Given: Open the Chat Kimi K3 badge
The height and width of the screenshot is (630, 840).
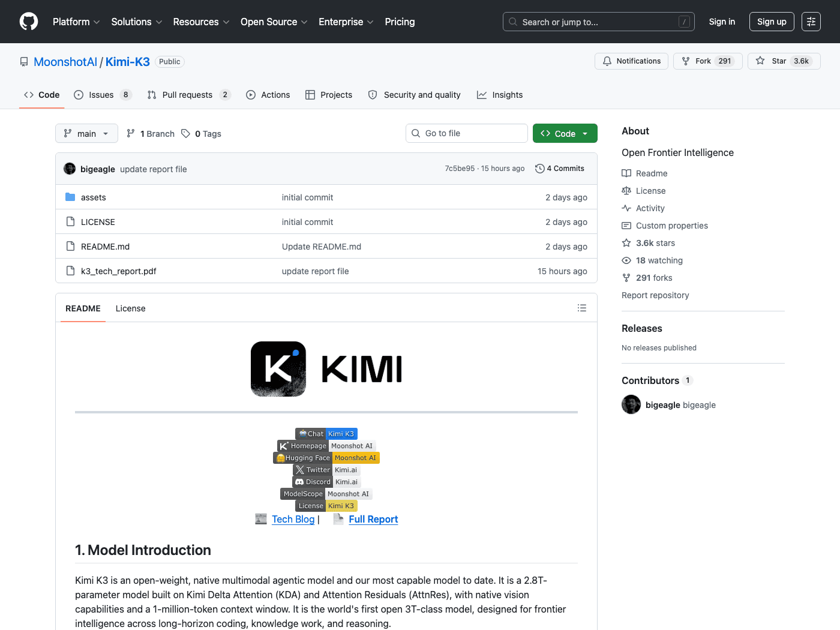Looking at the screenshot, I should (x=326, y=434).
